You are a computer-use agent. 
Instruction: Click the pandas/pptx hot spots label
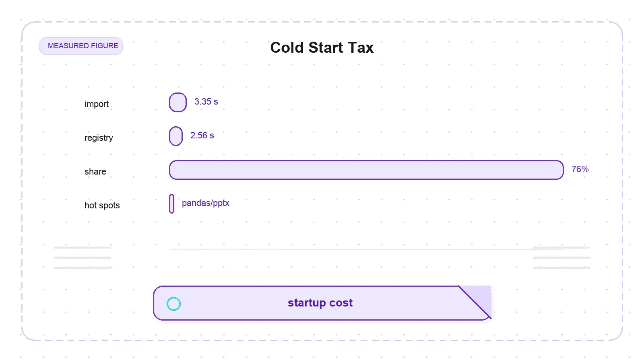pos(205,203)
